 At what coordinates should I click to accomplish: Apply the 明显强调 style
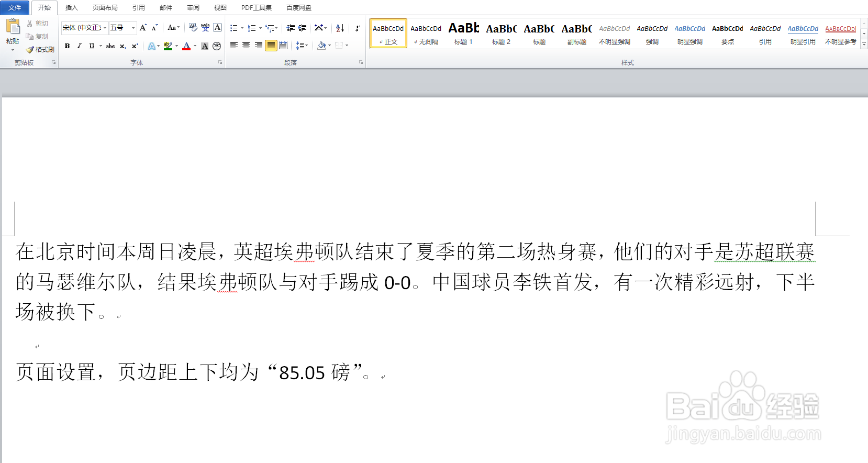coord(689,34)
